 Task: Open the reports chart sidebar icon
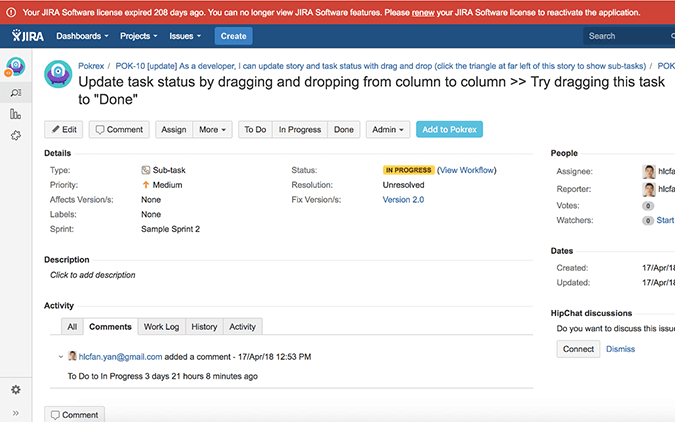[15, 114]
